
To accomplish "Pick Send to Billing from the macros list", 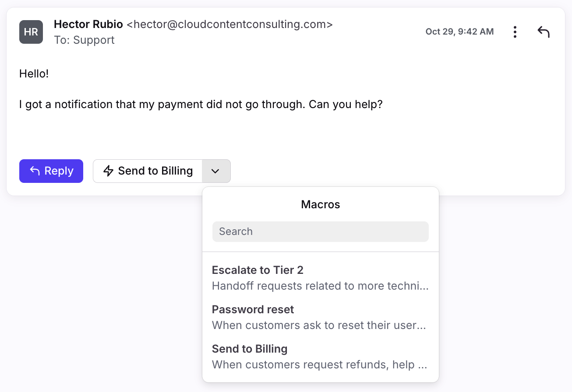I will tap(250, 349).
